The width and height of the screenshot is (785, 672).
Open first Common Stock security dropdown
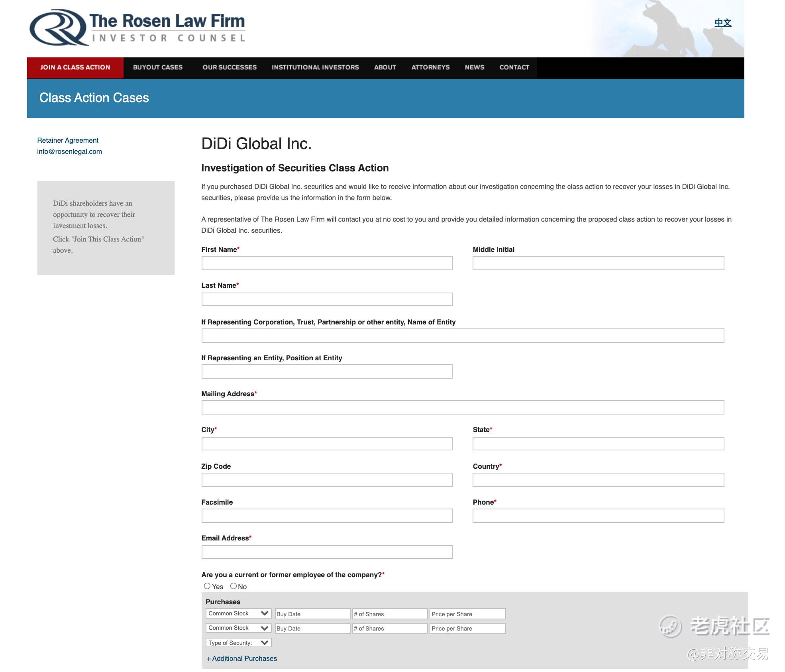click(238, 613)
